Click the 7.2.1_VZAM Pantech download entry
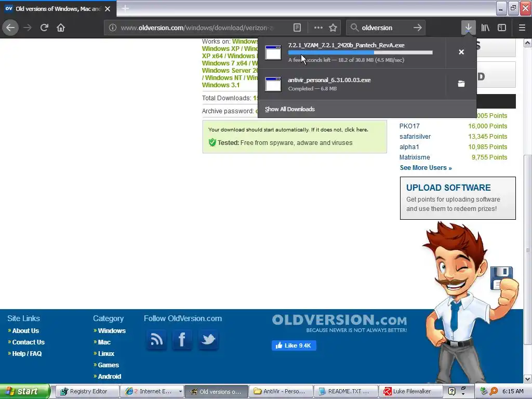Viewport: 532px width, 399px height. pyautogui.click(x=352, y=52)
